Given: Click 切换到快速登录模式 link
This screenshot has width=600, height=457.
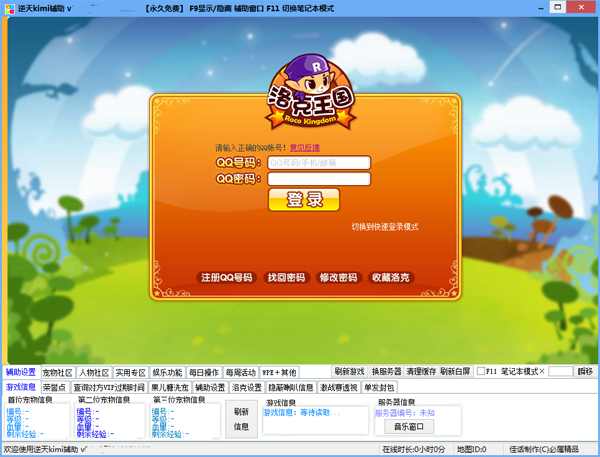Looking at the screenshot, I should (x=385, y=227).
